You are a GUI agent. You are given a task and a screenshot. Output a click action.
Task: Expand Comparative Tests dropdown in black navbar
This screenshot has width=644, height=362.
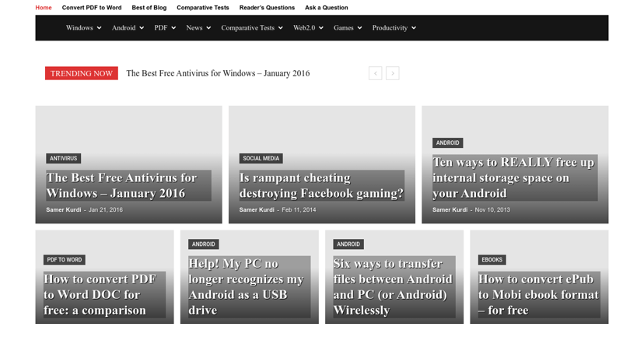tap(252, 28)
